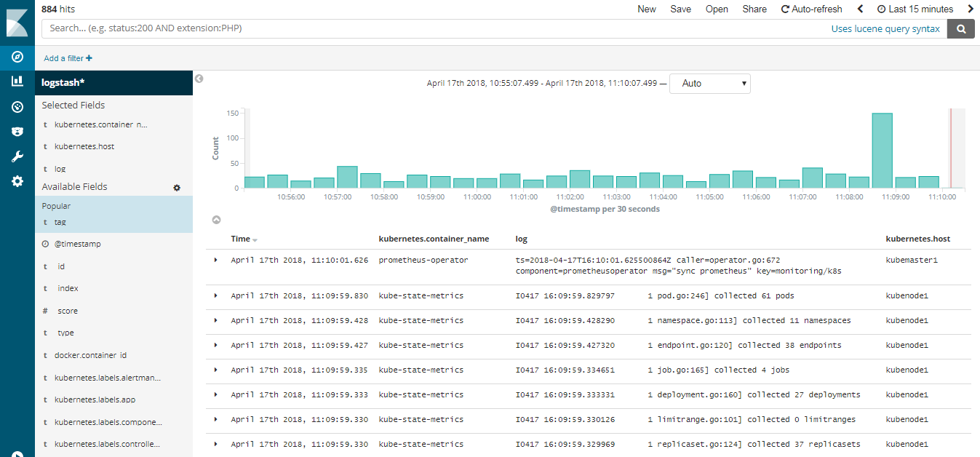Open the Auto interval dropdown
Screen dimensions: 980x457
pyautogui.click(x=709, y=84)
